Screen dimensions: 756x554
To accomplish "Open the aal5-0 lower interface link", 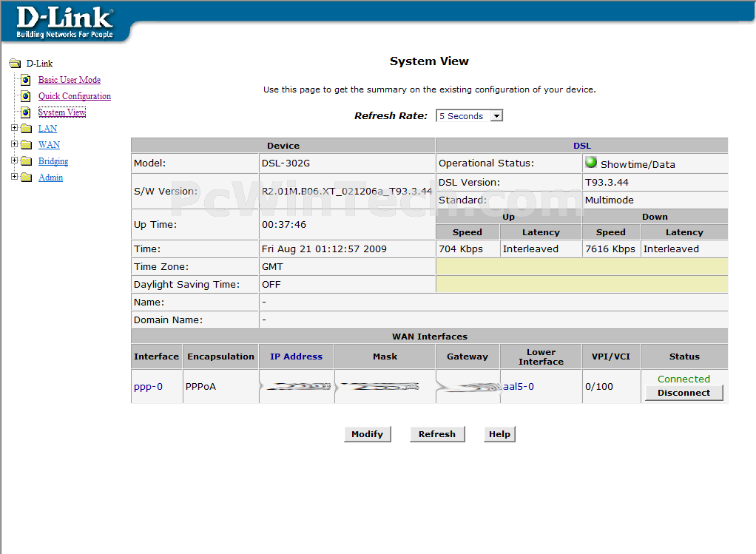I will [519, 387].
